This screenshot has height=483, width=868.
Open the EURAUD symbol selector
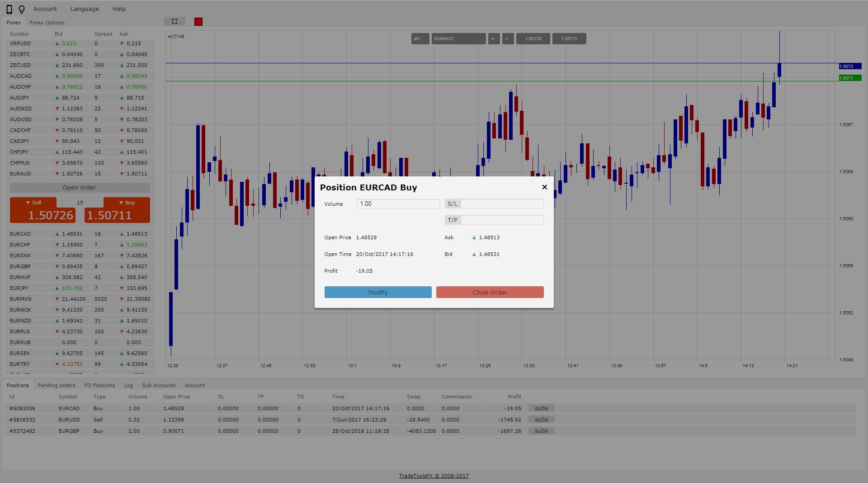pyautogui.click(x=458, y=38)
